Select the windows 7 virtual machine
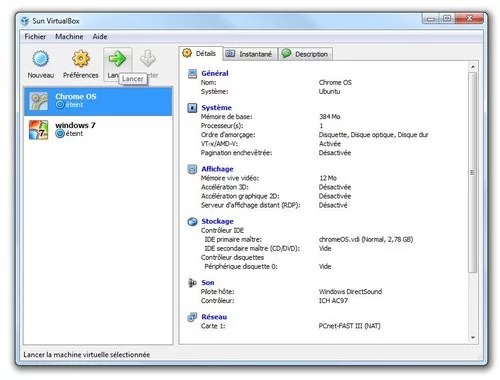Screen dimensions: 500x380 98,130
